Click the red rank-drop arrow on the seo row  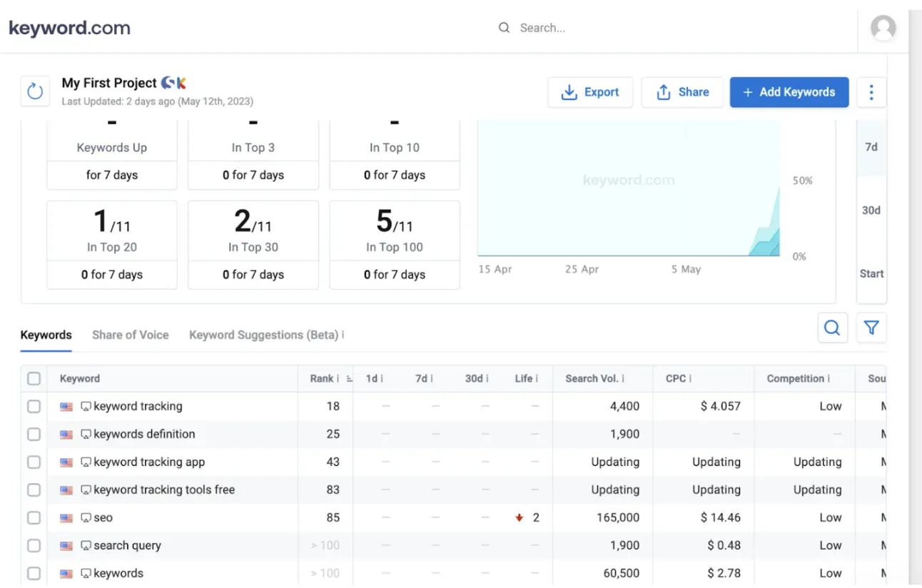click(519, 517)
